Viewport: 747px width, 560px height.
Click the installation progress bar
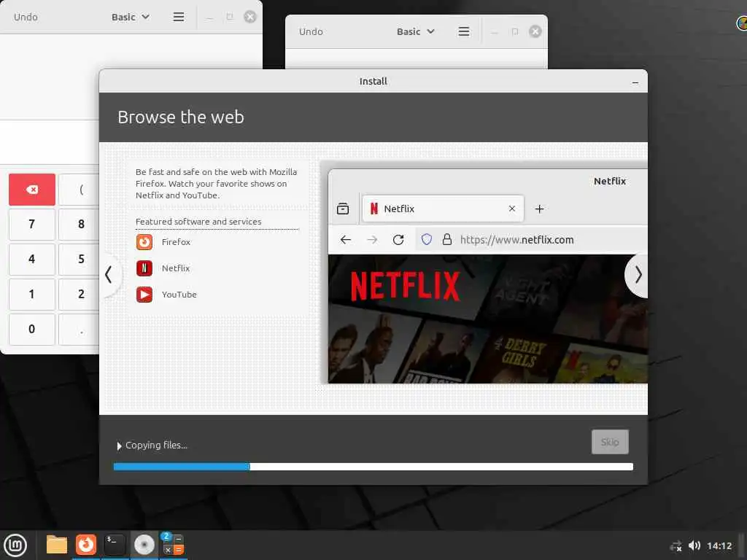pyautogui.click(x=373, y=467)
